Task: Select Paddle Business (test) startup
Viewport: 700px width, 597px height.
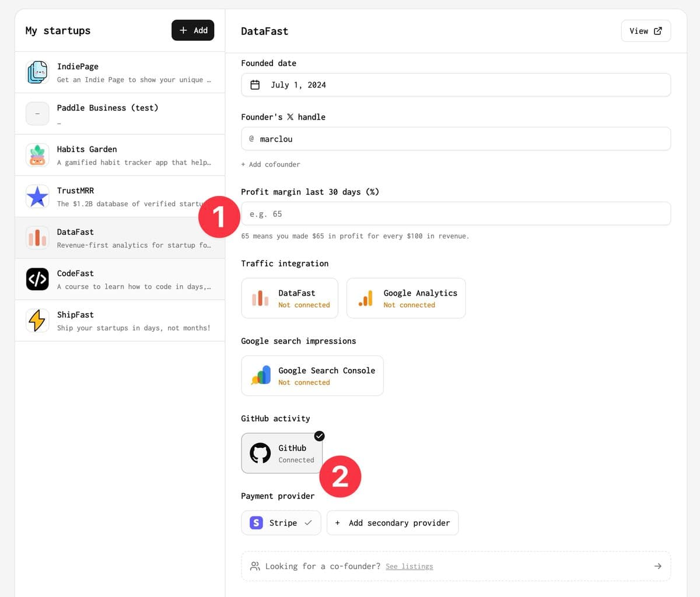Action: (x=120, y=114)
